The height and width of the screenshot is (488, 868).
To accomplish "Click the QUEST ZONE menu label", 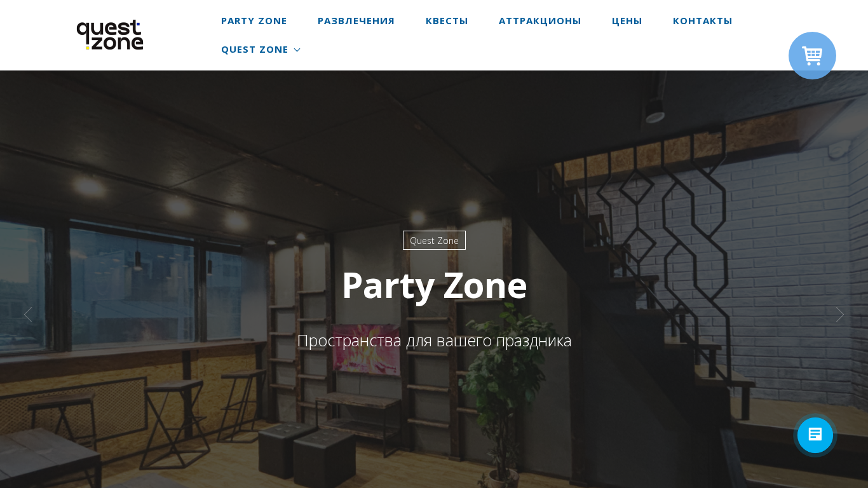I will tap(255, 50).
